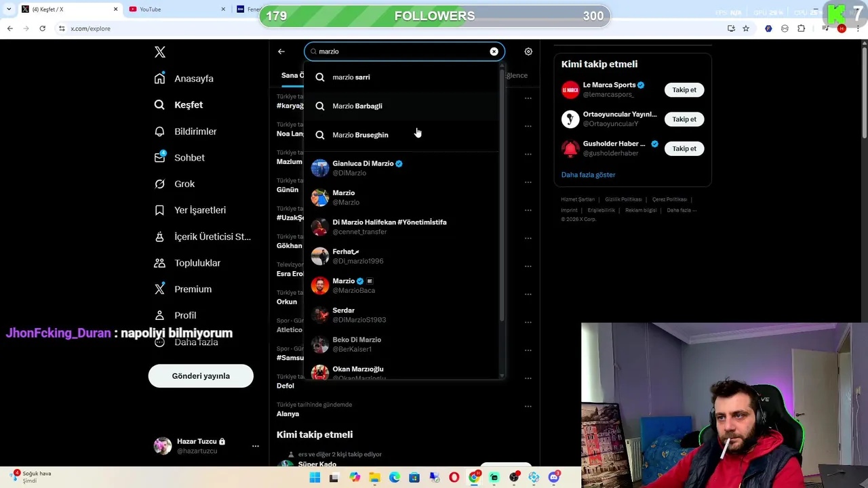868x488 pixels.
Task: Open more options for Gökhan trend
Action: (528, 238)
